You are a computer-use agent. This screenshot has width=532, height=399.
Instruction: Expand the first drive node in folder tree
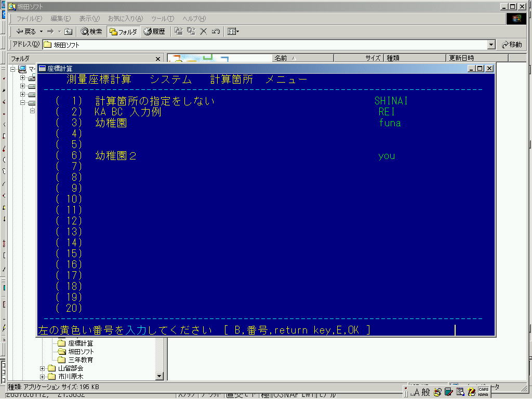tap(22, 78)
